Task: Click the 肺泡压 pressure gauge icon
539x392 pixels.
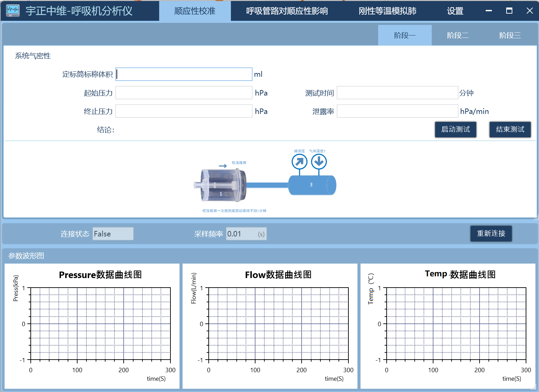Action: tap(299, 161)
